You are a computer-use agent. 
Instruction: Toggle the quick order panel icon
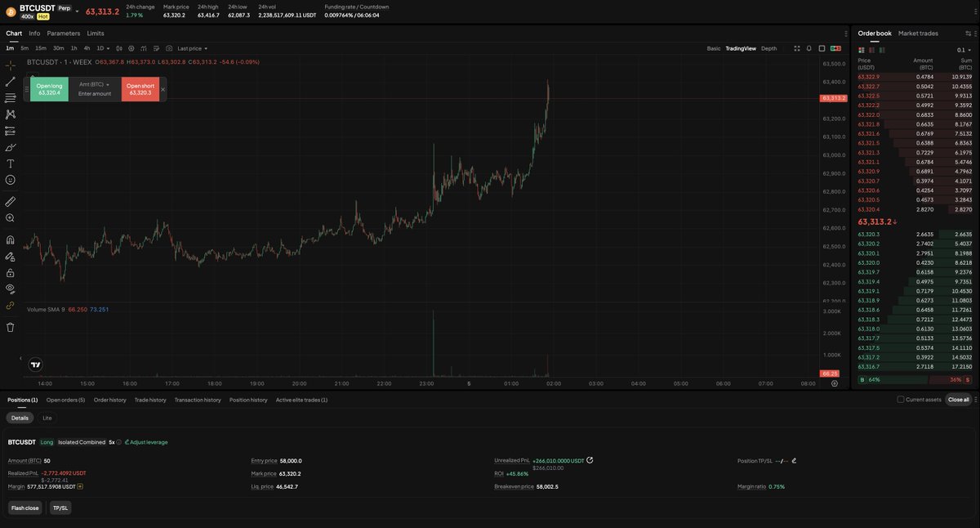pyautogui.click(x=835, y=48)
